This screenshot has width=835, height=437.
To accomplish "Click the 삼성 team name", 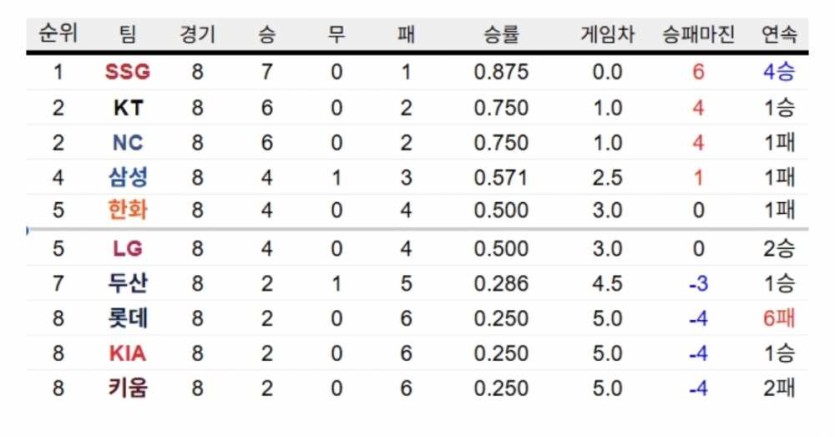I will [127, 177].
